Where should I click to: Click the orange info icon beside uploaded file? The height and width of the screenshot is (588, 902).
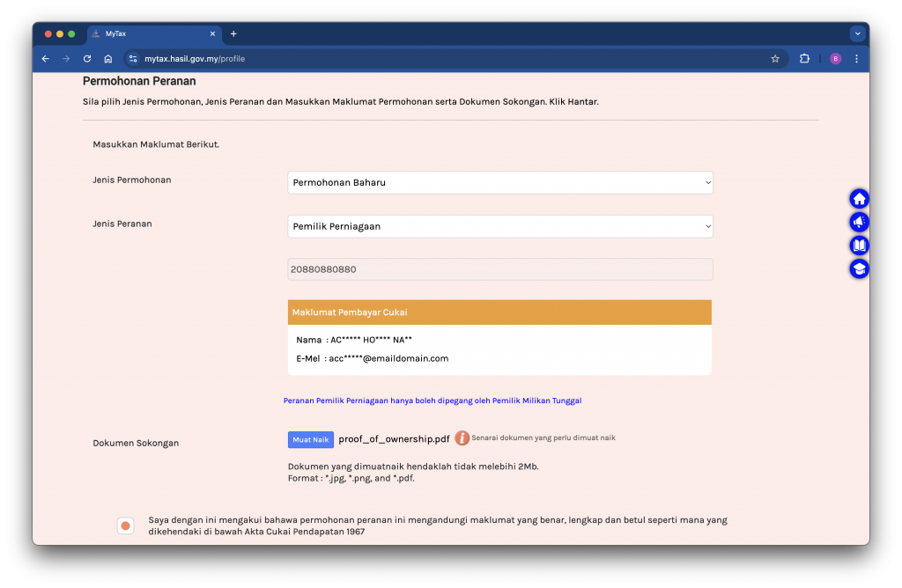coord(462,438)
